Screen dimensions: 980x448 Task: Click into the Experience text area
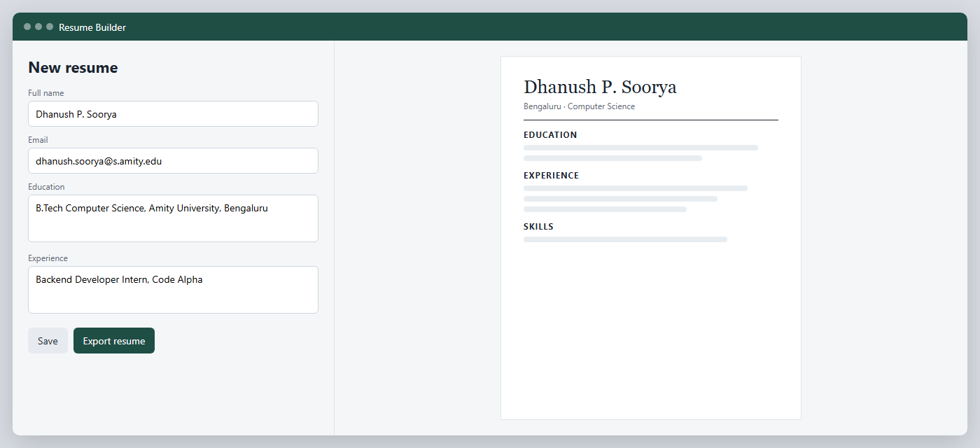pyautogui.click(x=173, y=290)
